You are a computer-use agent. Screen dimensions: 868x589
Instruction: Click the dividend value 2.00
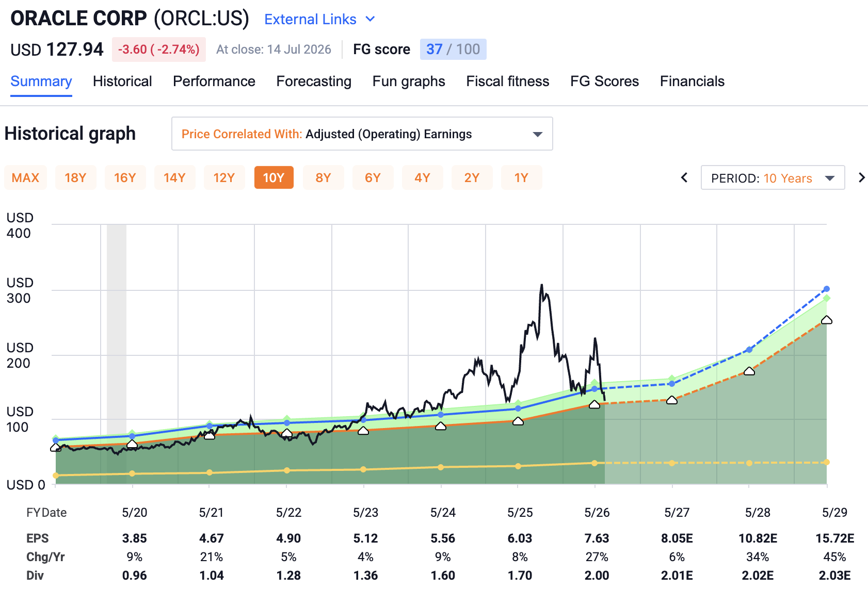coord(597,576)
